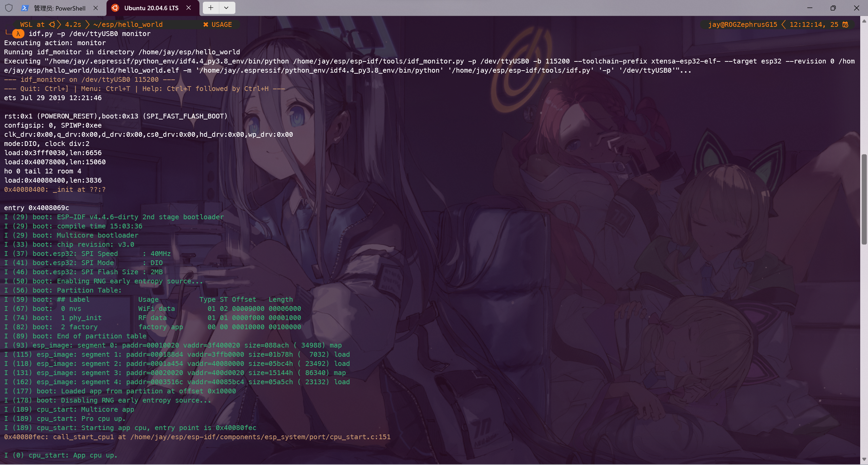This screenshot has height=465, width=868.
Task: Click the jay@ROGZephrusG15 prompt segment
Action: [x=742, y=24]
